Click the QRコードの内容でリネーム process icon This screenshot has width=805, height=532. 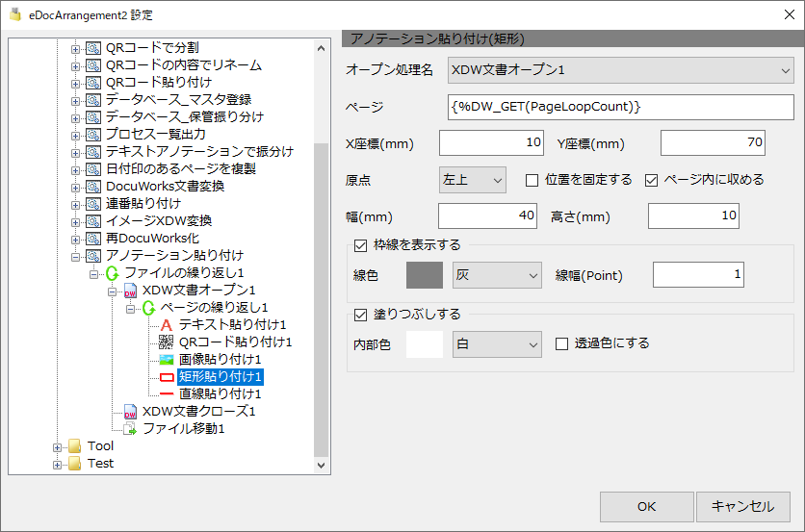click(93, 65)
